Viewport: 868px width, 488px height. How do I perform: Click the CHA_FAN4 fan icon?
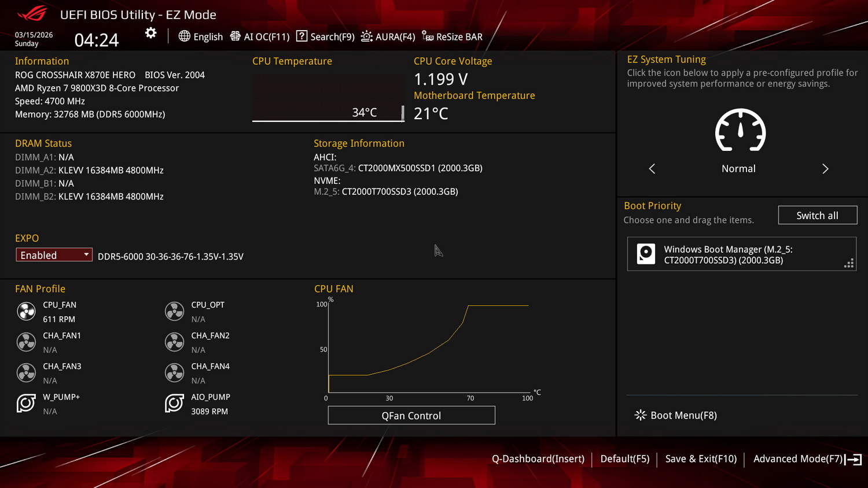(x=174, y=373)
